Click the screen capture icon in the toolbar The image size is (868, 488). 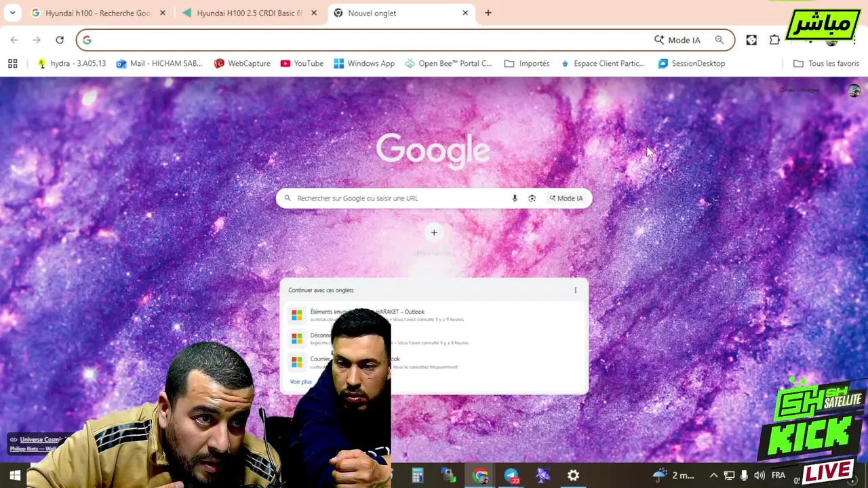pos(751,40)
